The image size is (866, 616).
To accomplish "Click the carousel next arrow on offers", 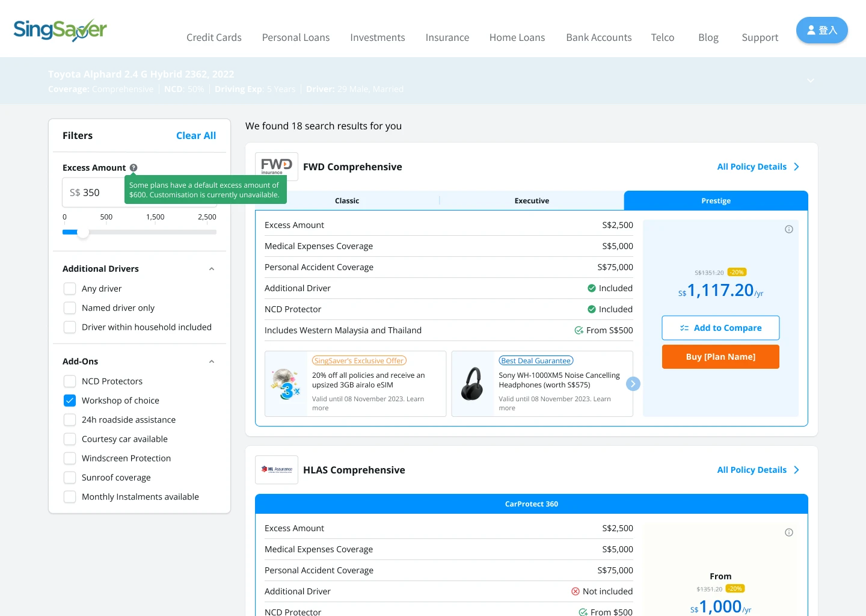I will point(633,384).
